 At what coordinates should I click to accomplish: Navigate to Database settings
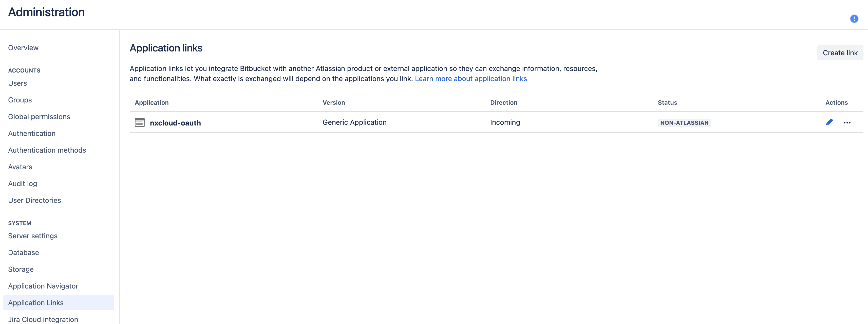(24, 253)
